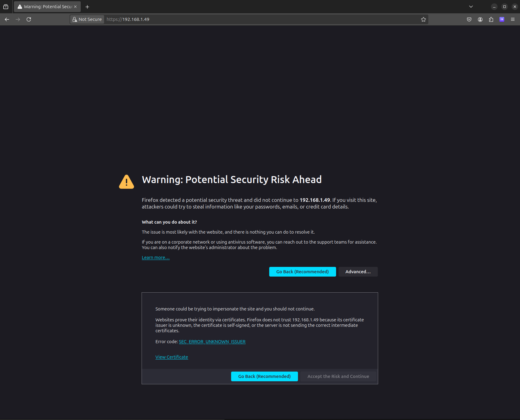Open the Extensions puzzle icon
This screenshot has height=420, width=520.
point(491,19)
